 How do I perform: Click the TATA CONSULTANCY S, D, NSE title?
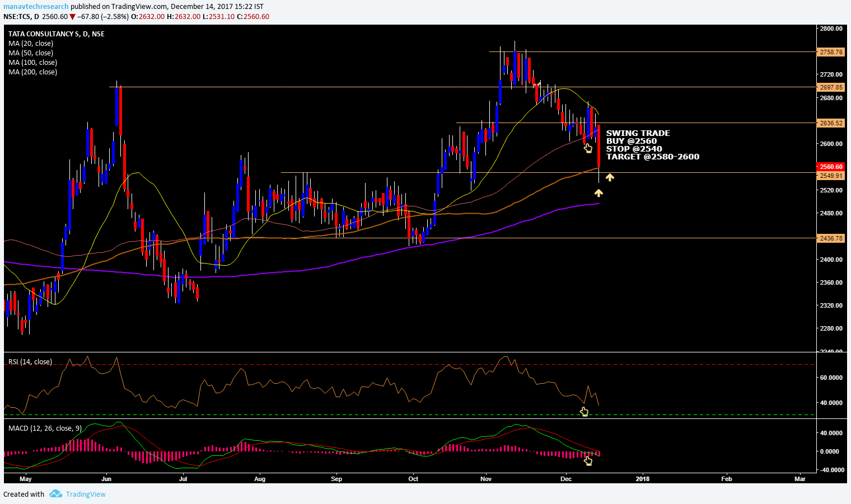(56, 34)
